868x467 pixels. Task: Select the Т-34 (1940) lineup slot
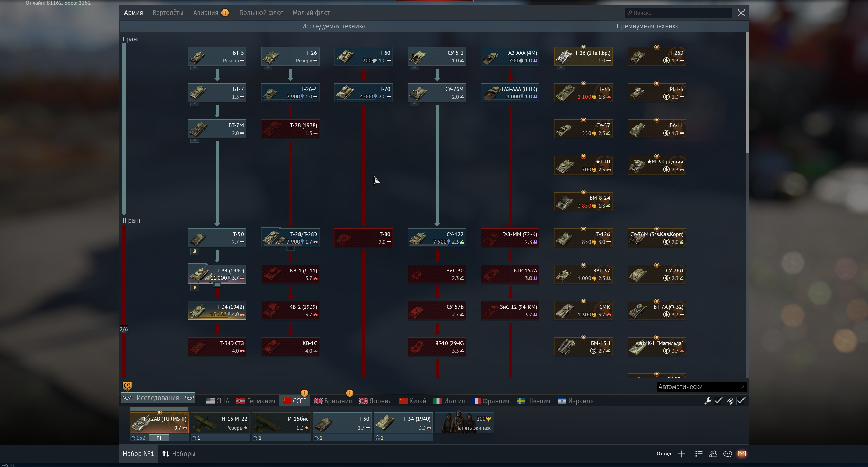(403, 423)
